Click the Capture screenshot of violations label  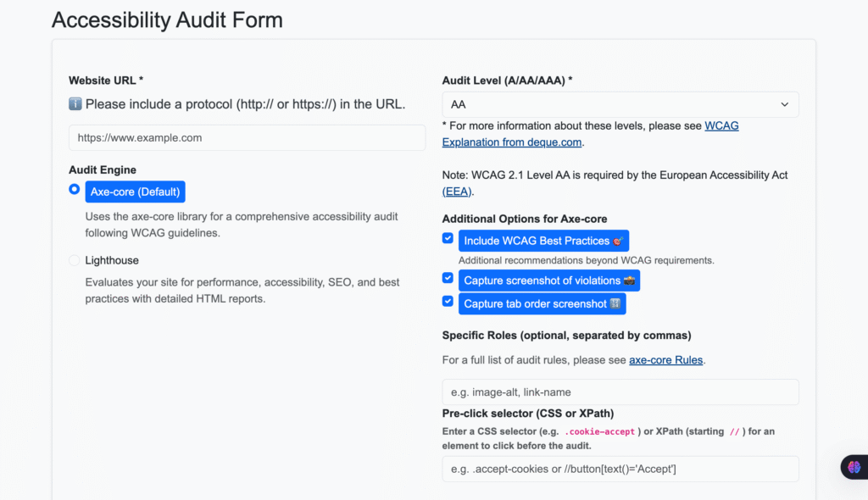[x=549, y=281]
